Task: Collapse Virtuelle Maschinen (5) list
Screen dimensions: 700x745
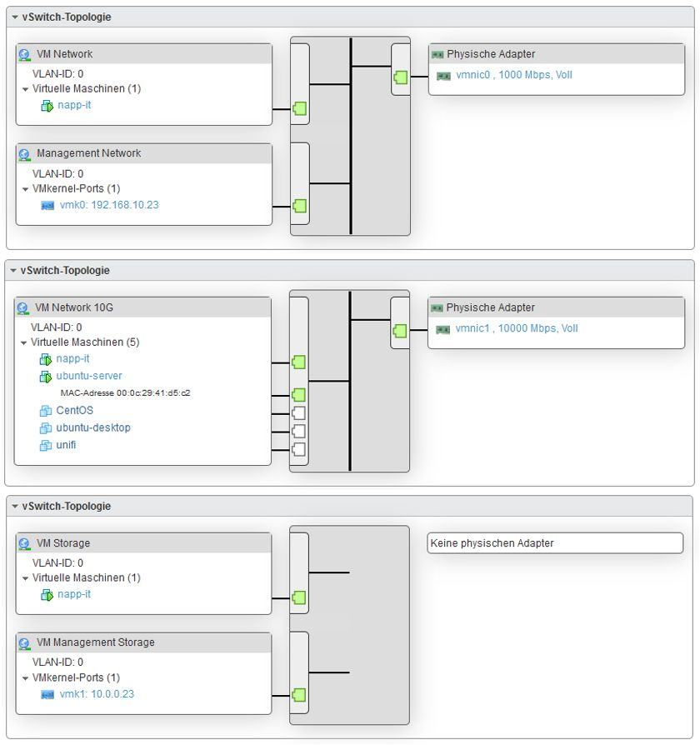Action: [x=24, y=342]
